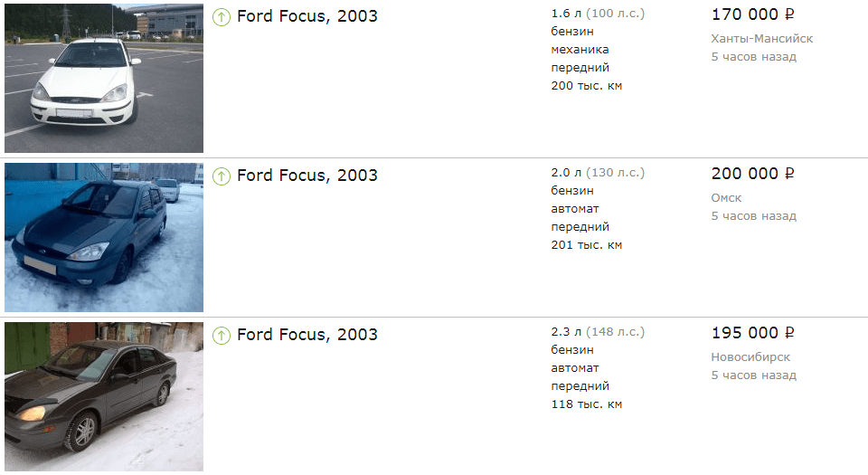Click the 2.0 л (130 л.с.) engine spec
This screenshot has height=475, width=868.
pos(598,173)
